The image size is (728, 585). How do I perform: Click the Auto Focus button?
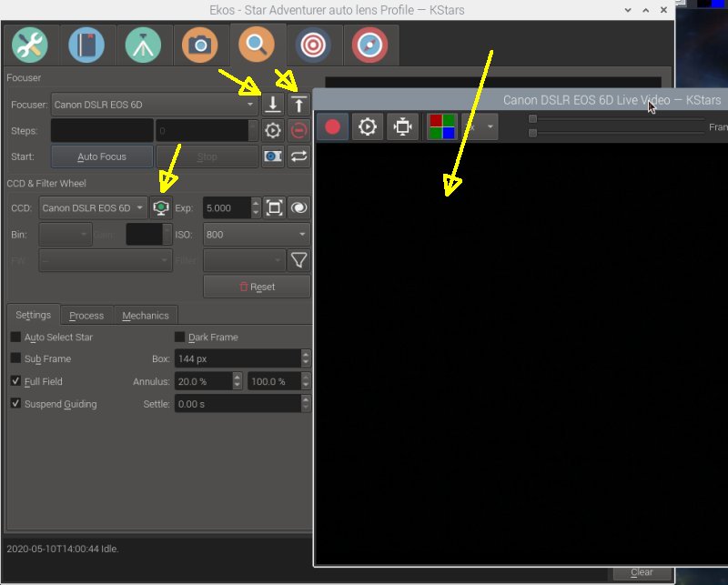102,156
